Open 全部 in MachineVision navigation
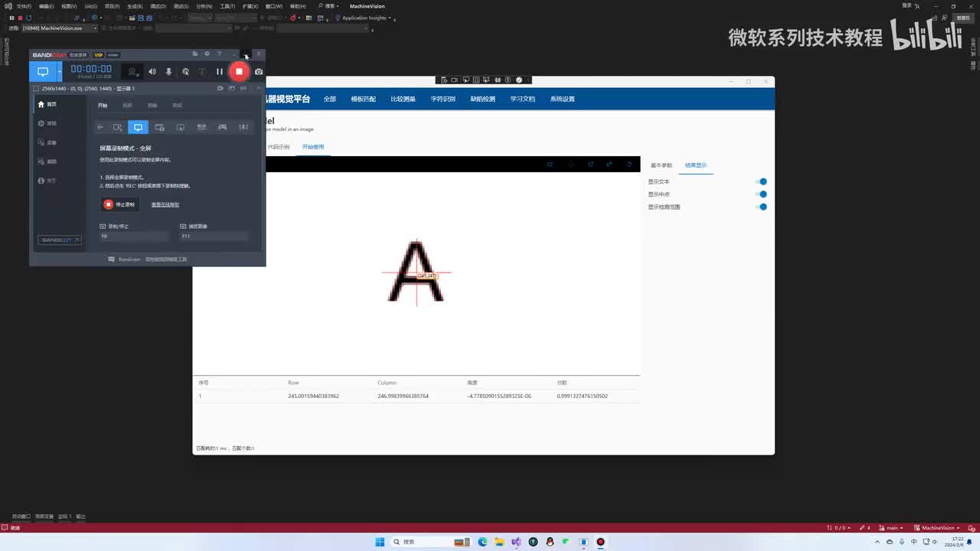 pyautogui.click(x=330, y=99)
